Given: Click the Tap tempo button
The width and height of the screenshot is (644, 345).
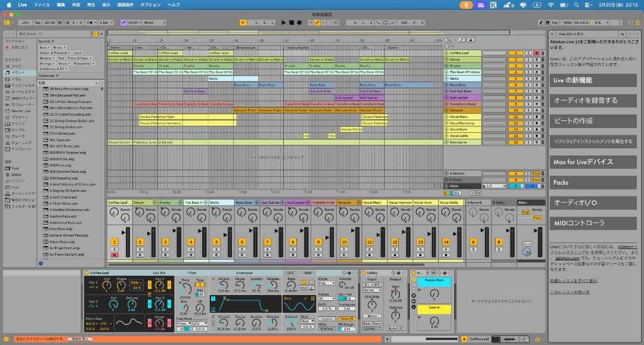Looking at the screenshot, I should [x=38, y=23].
